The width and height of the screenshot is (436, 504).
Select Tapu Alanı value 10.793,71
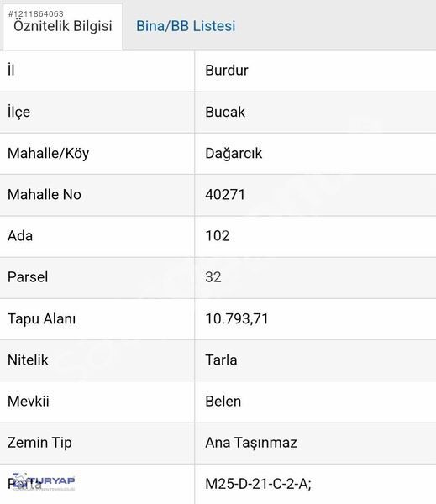coord(237,319)
